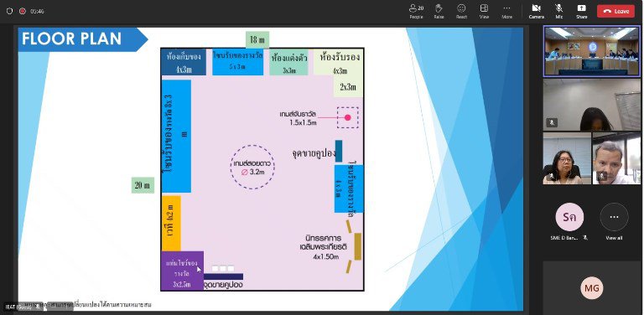Expand the More actions menu
Image resolution: width=644 pixels, height=315 pixels.
pyautogui.click(x=506, y=11)
